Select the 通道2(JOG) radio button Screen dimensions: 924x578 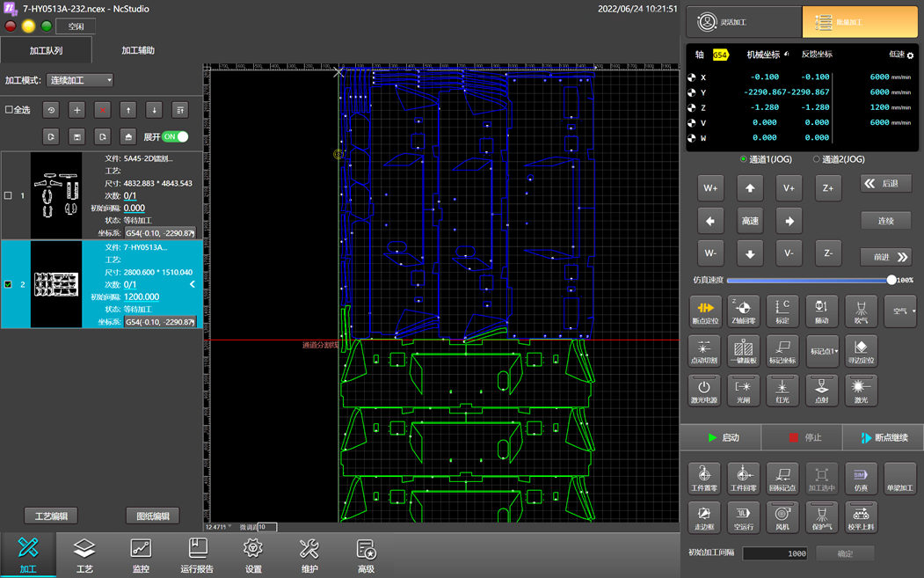[x=817, y=159]
